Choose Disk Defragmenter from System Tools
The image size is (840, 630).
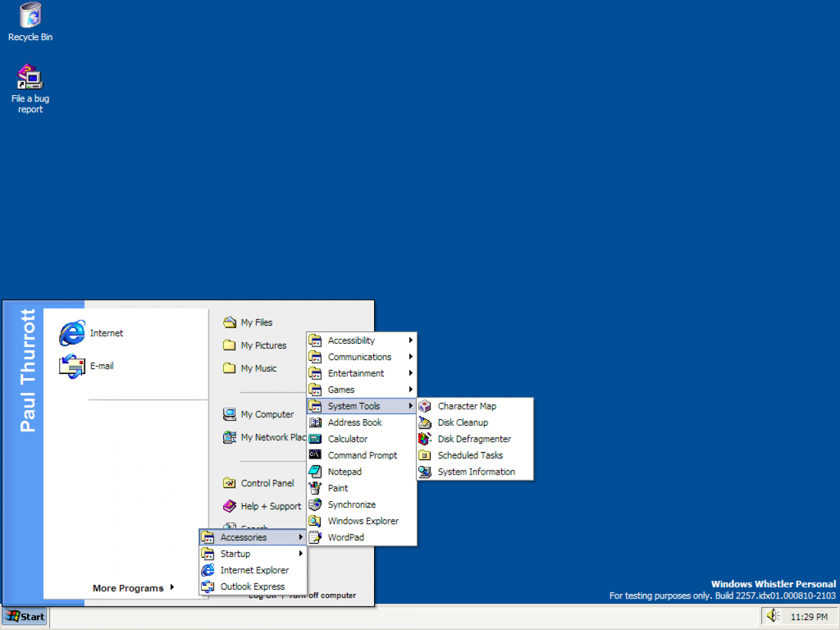click(x=475, y=439)
